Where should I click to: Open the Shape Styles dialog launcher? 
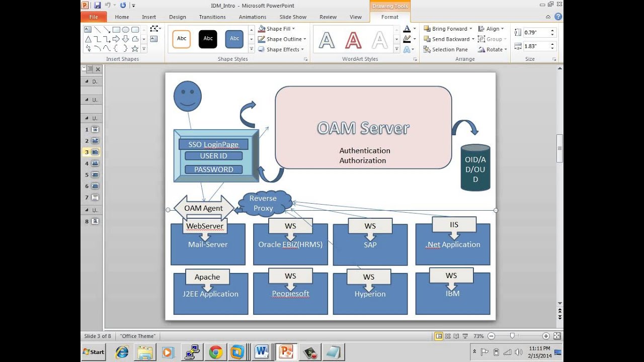[x=305, y=59]
